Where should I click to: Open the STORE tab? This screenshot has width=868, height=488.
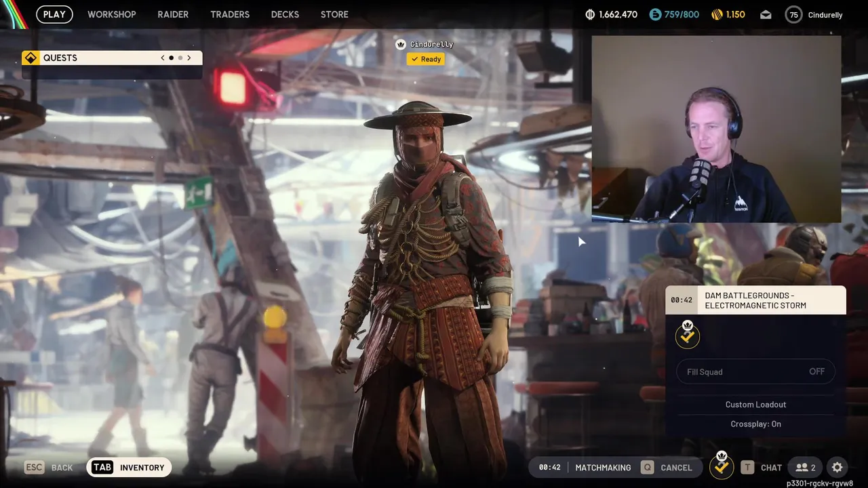pos(334,14)
